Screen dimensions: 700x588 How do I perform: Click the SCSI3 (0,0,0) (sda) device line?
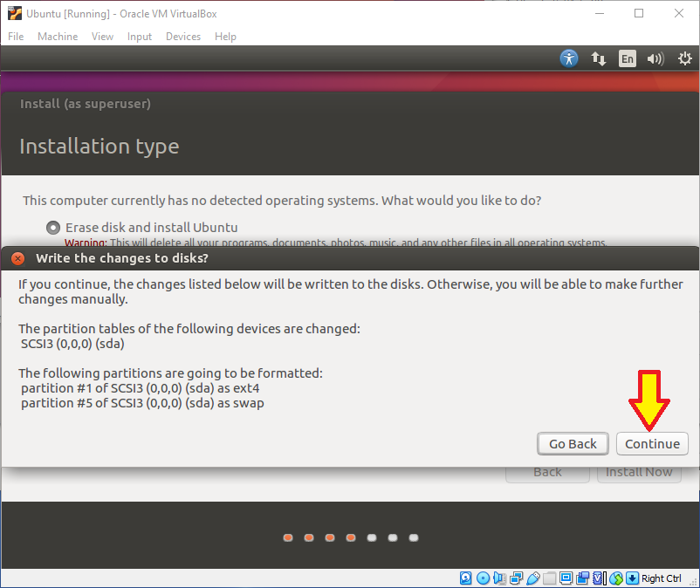click(72, 344)
